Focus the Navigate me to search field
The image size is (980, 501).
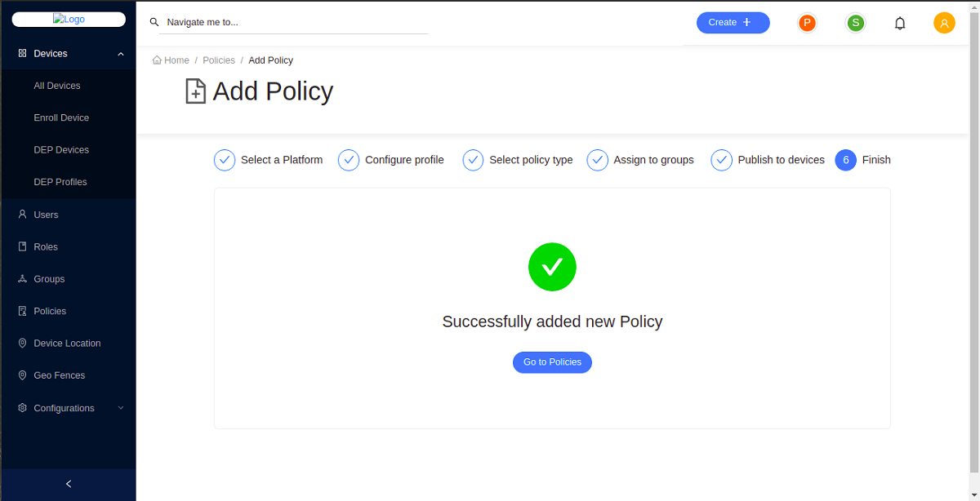pyautogui.click(x=296, y=23)
